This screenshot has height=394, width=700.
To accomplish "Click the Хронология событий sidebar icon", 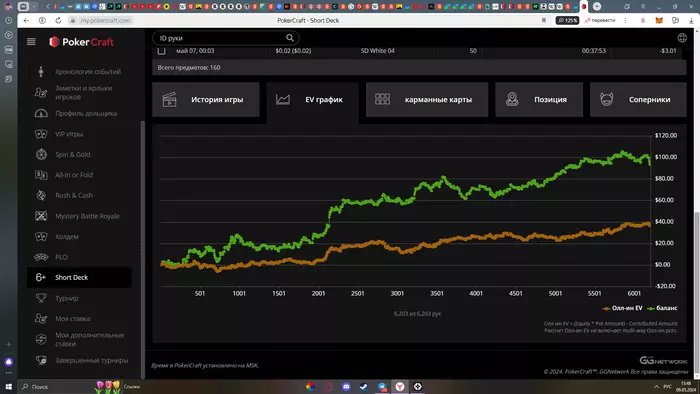I will pyautogui.click(x=41, y=71).
